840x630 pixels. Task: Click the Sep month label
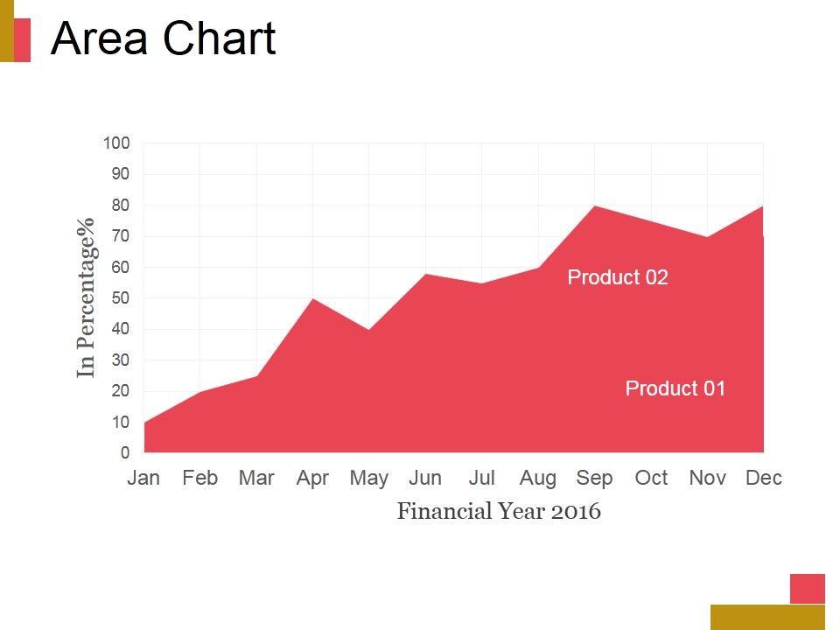pos(594,478)
